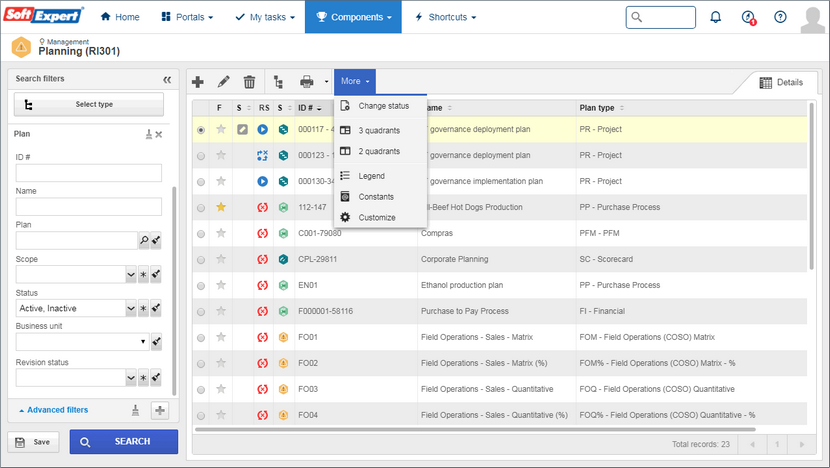Click the Edit pencil icon in toolbar
Image resolution: width=830 pixels, height=468 pixels.
[223, 82]
